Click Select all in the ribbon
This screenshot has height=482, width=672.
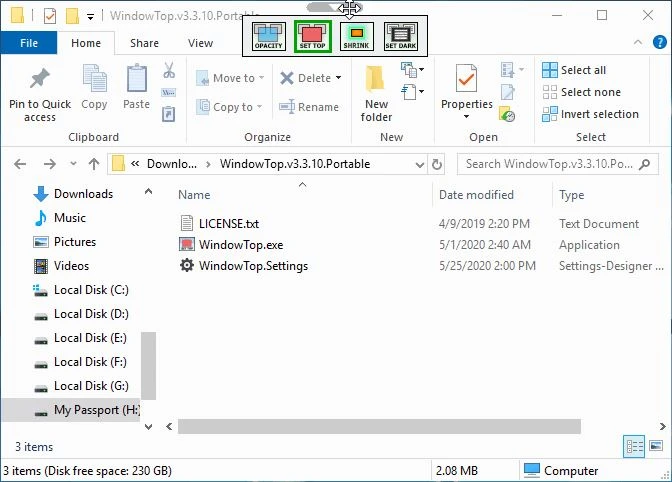point(575,70)
